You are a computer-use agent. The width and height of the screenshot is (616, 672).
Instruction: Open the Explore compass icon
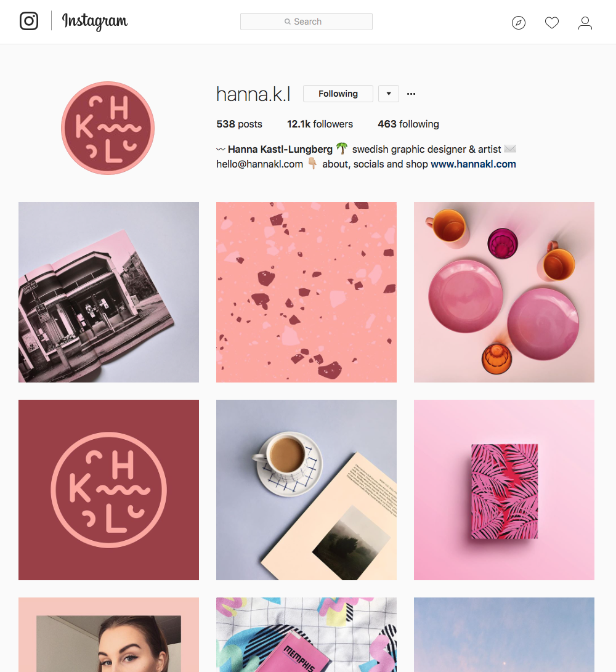[x=518, y=22]
